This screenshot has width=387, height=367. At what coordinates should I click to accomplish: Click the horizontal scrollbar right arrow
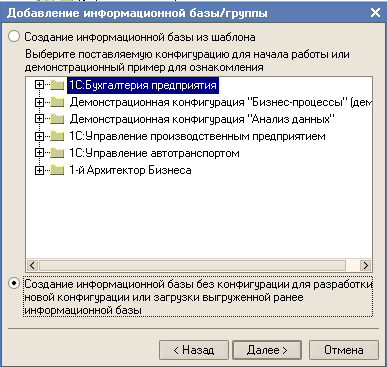tap(366, 265)
